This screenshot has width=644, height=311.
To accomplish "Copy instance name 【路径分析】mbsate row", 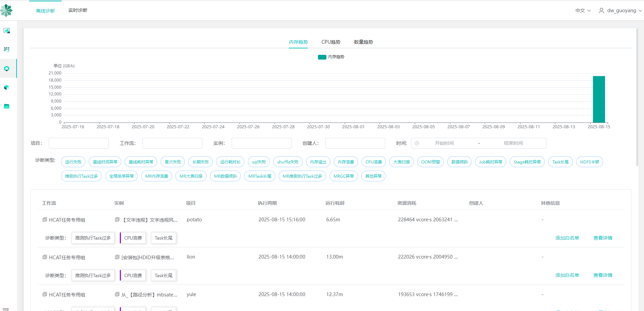I will [x=117, y=294].
